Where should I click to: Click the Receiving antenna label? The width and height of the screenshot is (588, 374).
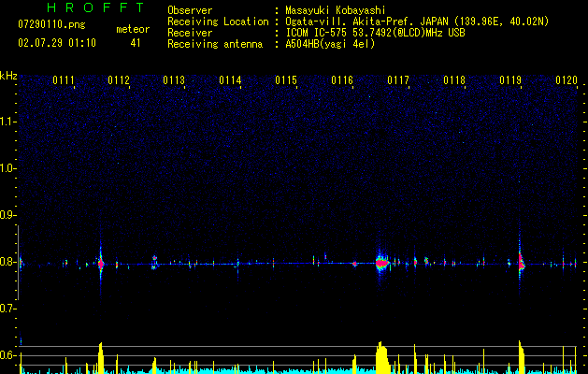pyautogui.click(x=215, y=44)
